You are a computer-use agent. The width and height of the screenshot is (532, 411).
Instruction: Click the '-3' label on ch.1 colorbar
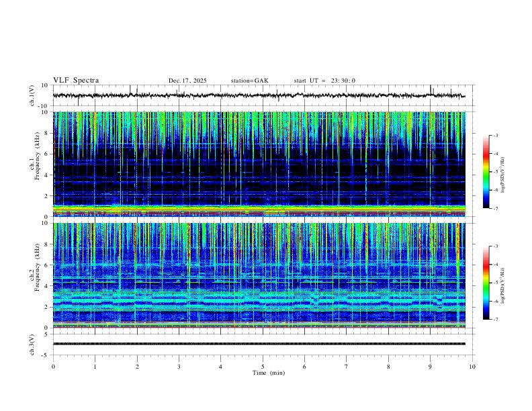pyautogui.click(x=495, y=135)
